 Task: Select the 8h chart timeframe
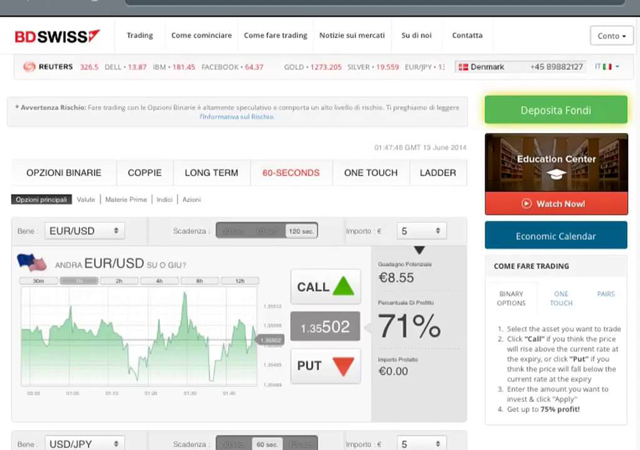tap(200, 281)
